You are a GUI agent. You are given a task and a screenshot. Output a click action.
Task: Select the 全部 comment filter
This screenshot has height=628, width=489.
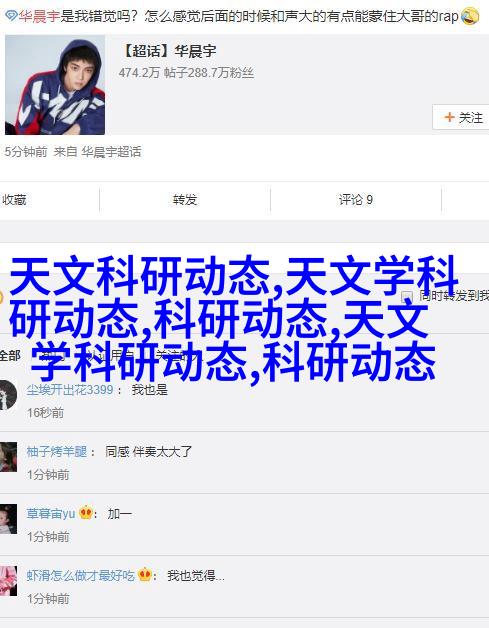(x=10, y=355)
